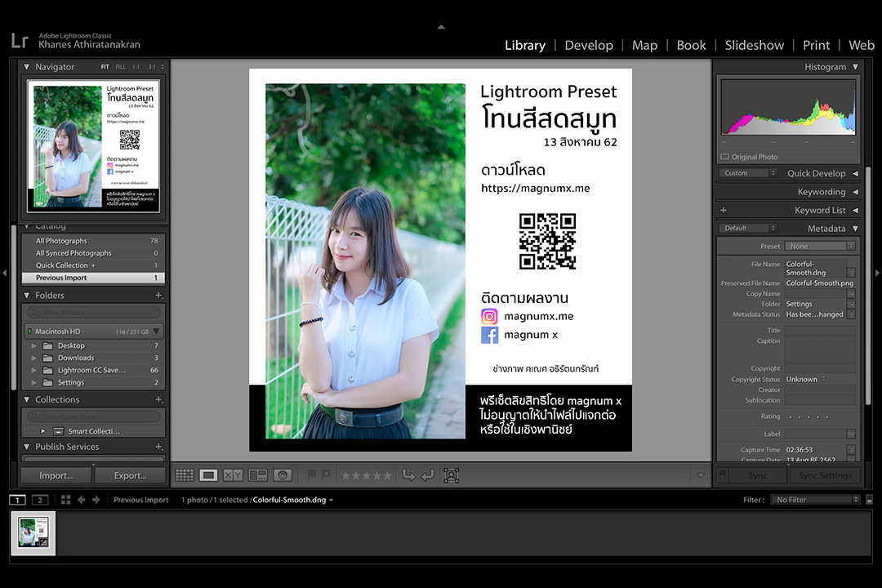Image resolution: width=882 pixels, height=588 pixels.
Task: Click the Sync Settings button
Action: click(x=825, y=475)
